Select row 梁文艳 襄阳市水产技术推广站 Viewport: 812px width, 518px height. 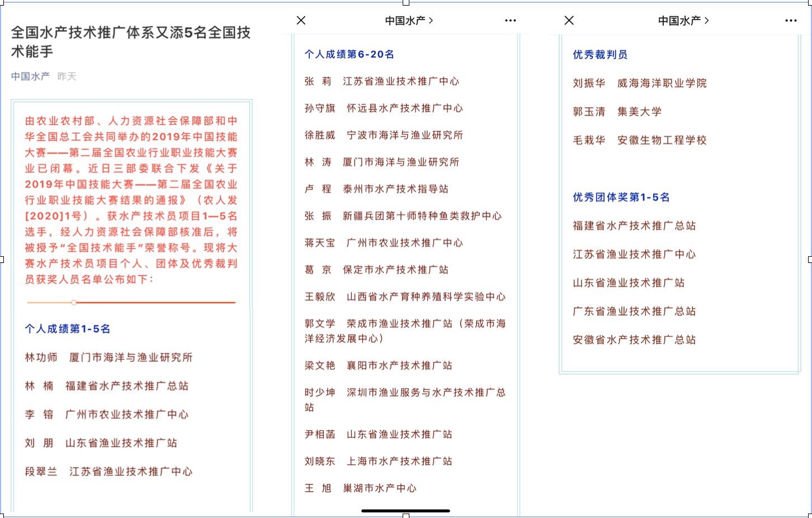point(379,366)
